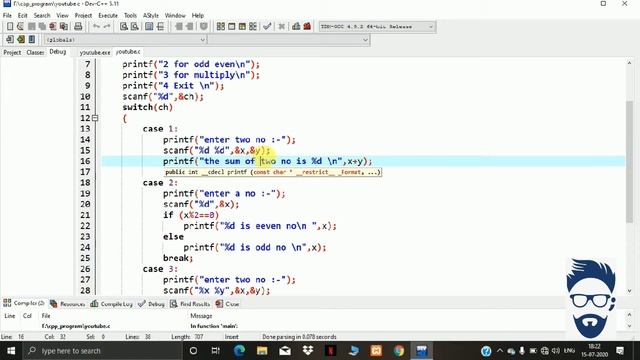Viewport: 640px width, 360px height.
Task: Open the File menu
Action: click(7, 16)
